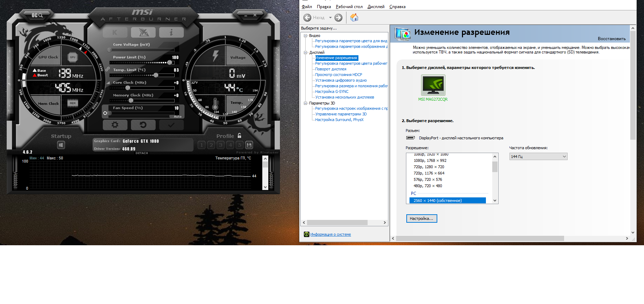Open Управление параметрами 3D page
The width and height of the screenshot is (644, 304).
[341, 114]
